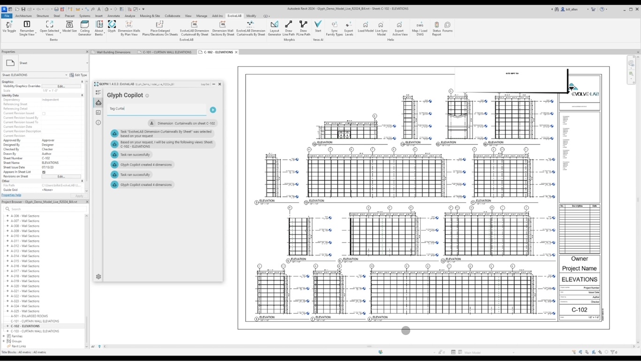This screenshot has height=364, width=641.
Task: Open the Properties help link
Action: point(11,195)
